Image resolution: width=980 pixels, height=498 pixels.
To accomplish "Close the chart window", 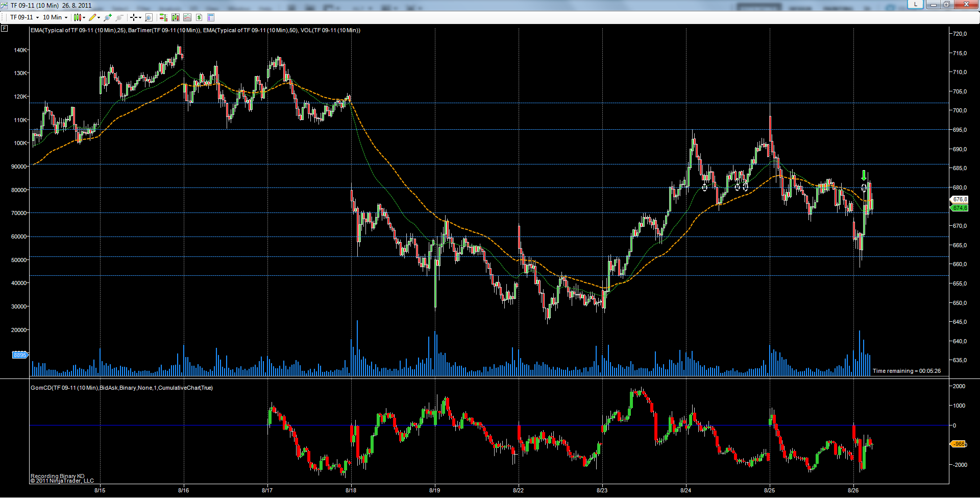I will click(x=966, y=5).
